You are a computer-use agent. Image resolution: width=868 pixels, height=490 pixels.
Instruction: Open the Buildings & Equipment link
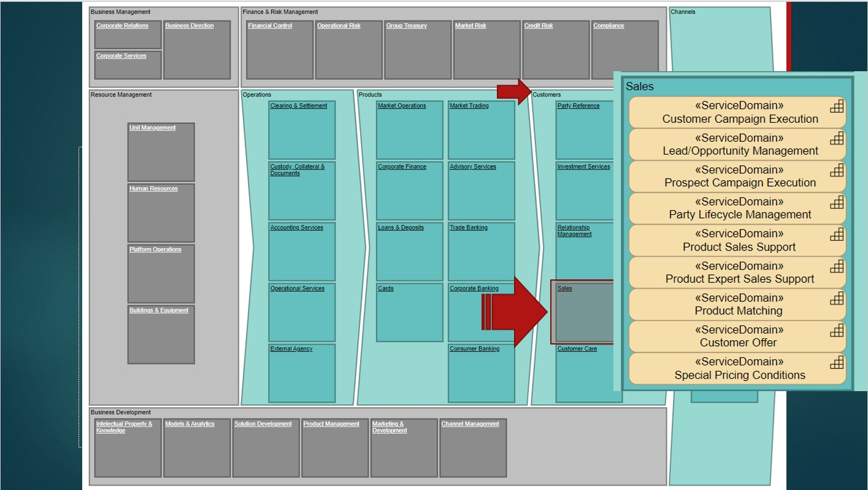point(159,310)
